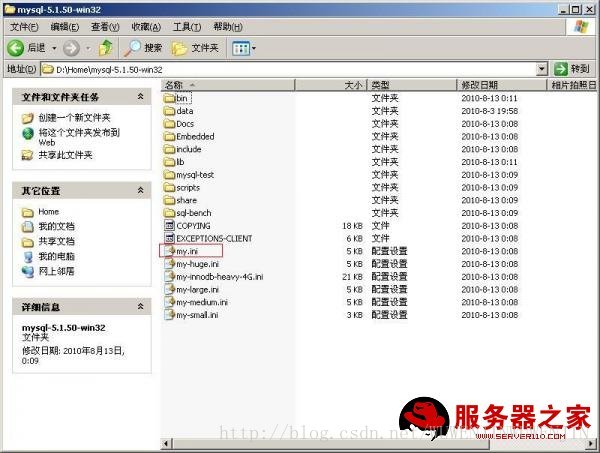The image size is (600, 453).
Task: Open 共享文档 location link
Action: pos(56,241)
